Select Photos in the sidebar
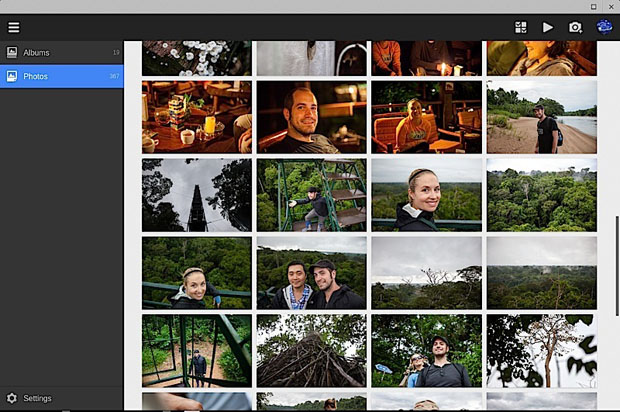This screenshot has width=620, height=412. [x=62, y=76]
